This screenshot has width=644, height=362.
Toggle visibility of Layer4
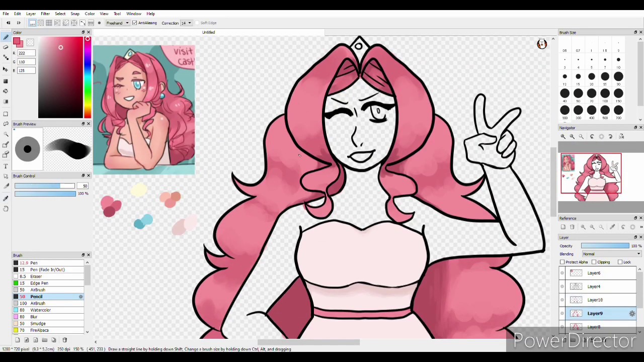point(562,287)
